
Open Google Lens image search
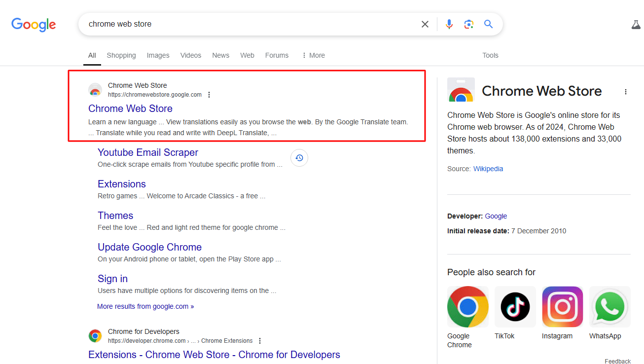(x=468, y=24)
